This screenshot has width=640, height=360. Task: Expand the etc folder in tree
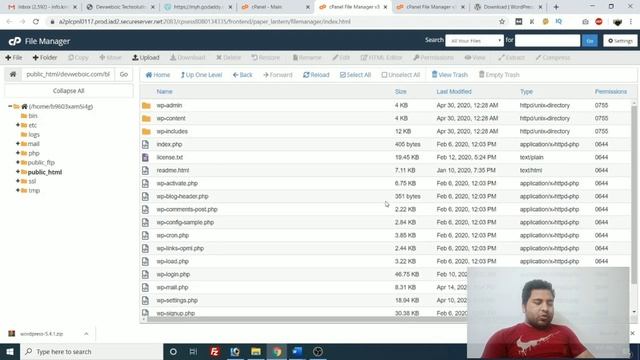coord(18,125)
